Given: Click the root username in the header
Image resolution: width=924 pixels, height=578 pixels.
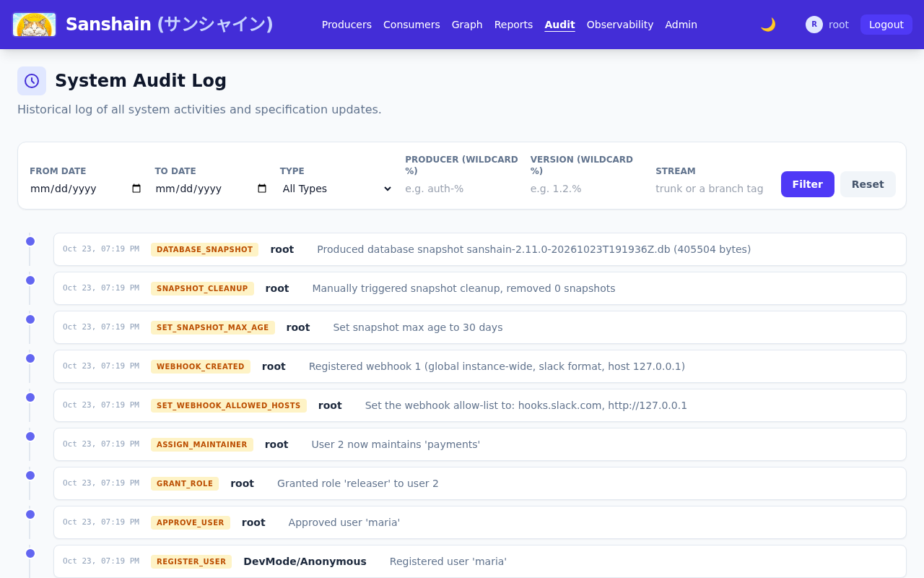Looking at the screenshot, I should point(839,25).
